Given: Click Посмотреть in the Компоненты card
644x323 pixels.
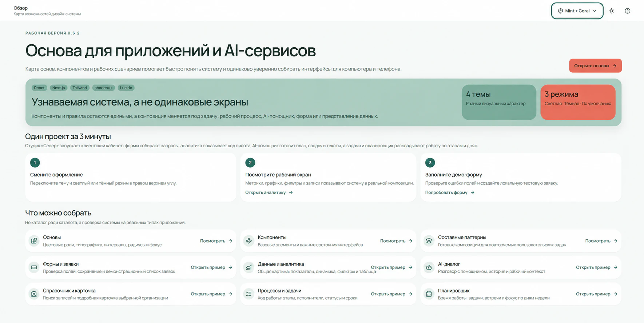Looking at the screenshot, I should (x=396, y=241).
